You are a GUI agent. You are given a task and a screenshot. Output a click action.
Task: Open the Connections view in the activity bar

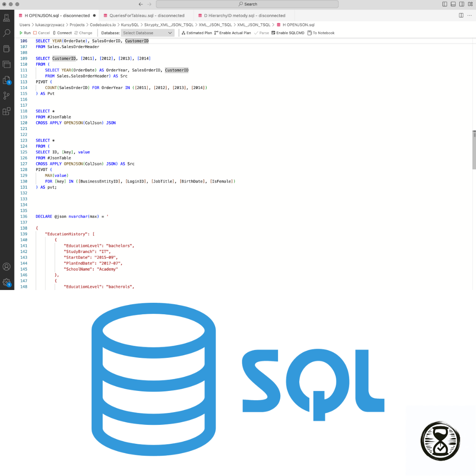tap(7, 18)
